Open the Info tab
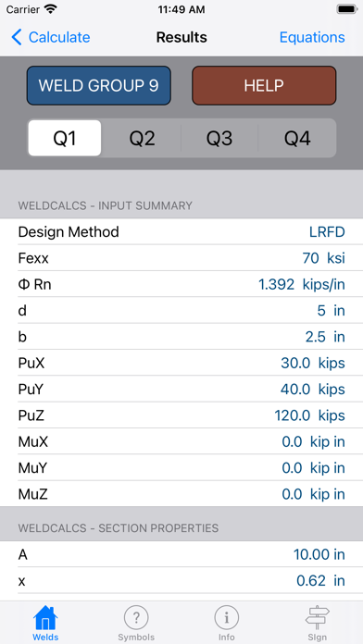 227,623
